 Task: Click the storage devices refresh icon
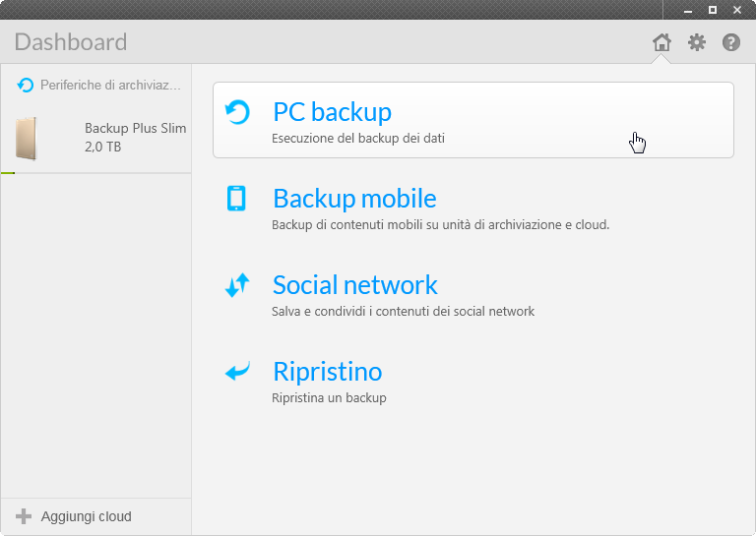point(26,86)
